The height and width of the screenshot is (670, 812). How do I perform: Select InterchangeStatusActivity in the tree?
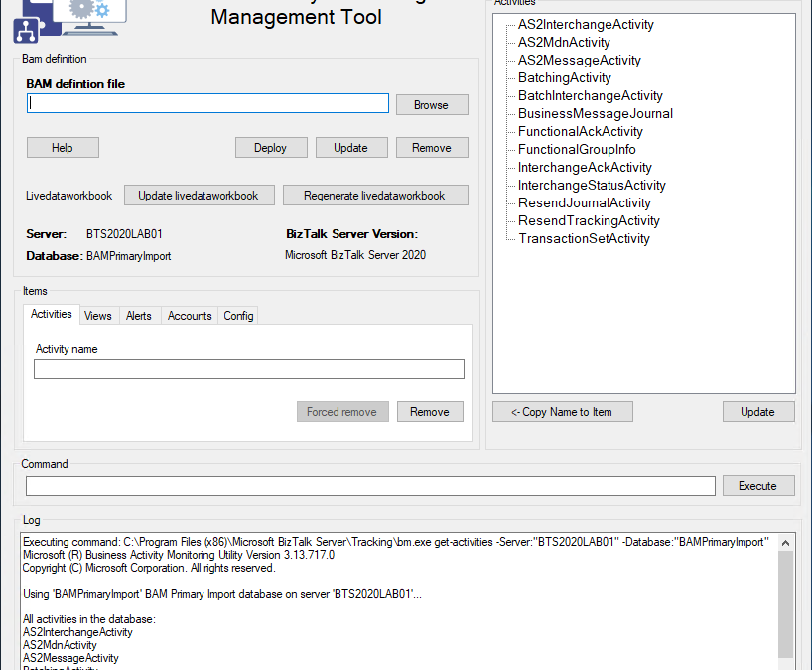coord(592,185)
